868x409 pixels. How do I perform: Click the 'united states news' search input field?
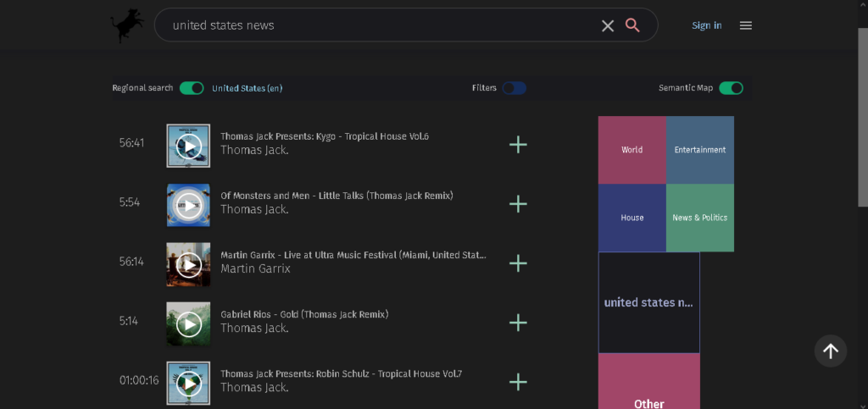[x=382, y=25]
